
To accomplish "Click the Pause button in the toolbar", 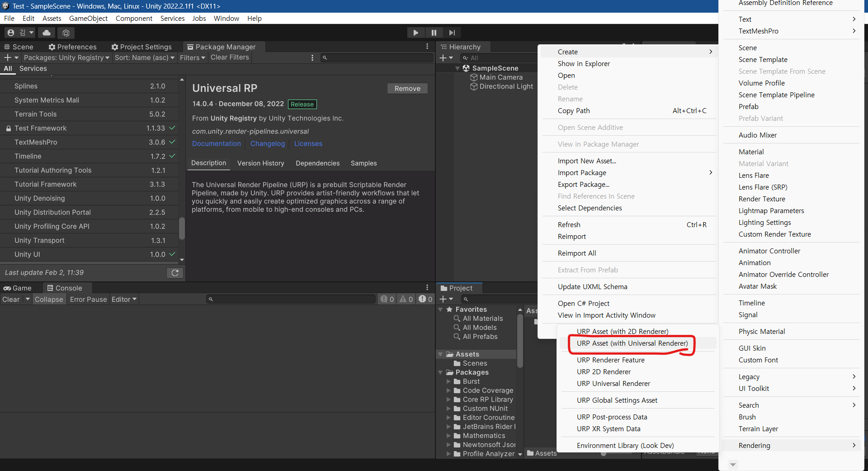I will point(434,33).
